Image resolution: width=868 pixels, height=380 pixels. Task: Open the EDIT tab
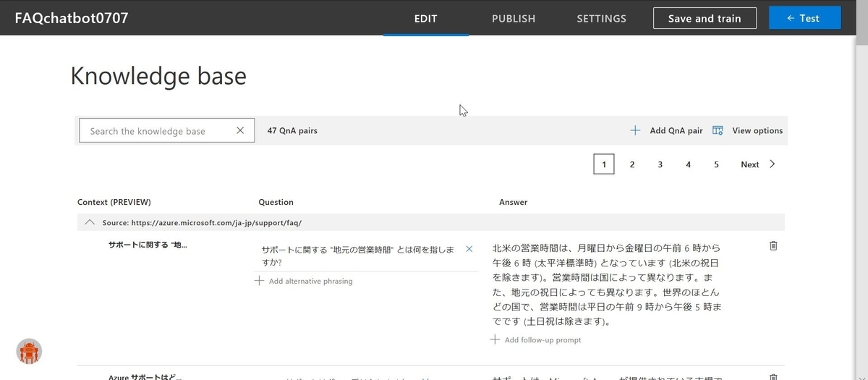(x=425, y=19)
